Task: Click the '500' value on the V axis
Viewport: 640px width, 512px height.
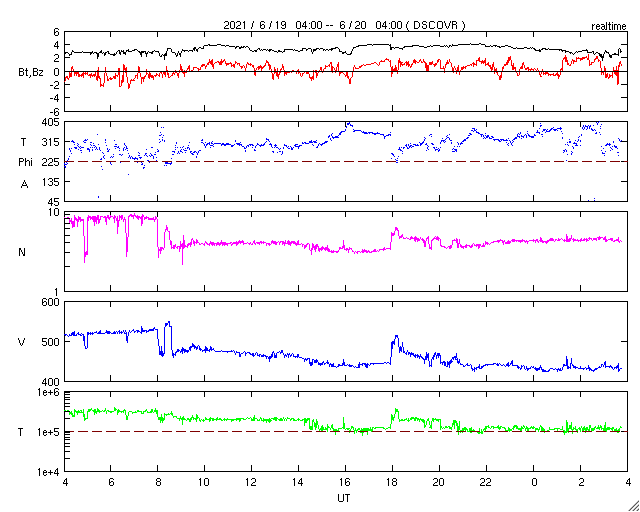Action: point(51,342)
